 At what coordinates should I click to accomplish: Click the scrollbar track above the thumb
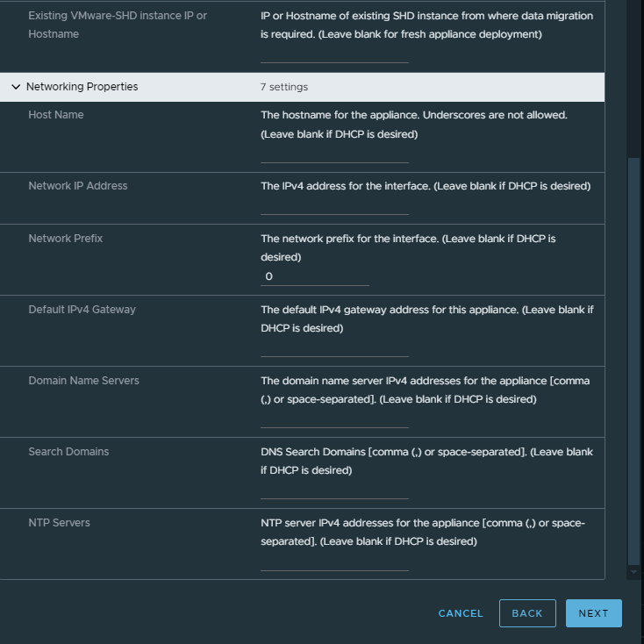[x=633, y=78]
